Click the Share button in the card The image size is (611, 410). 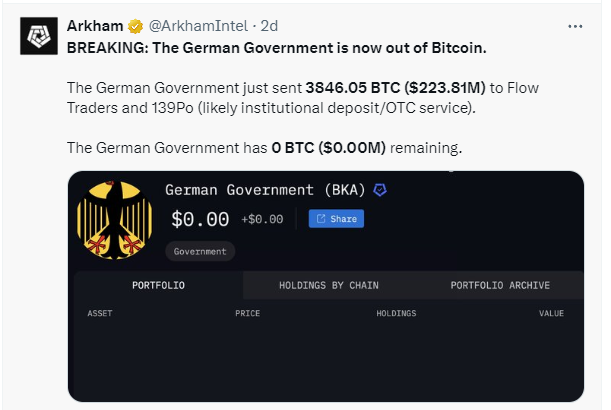336,219
